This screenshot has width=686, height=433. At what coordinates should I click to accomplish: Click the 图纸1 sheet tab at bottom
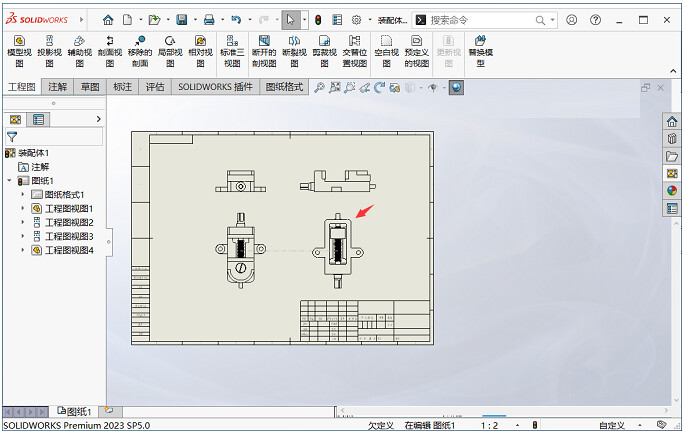[74, 411]
